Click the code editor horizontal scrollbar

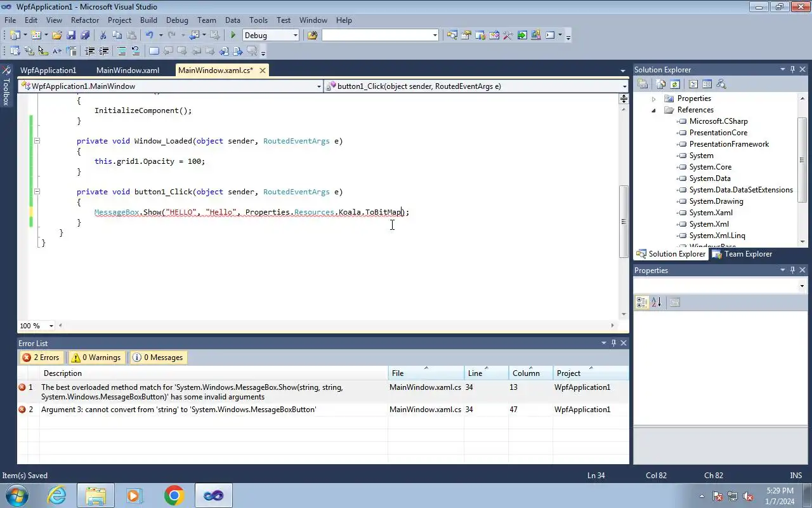(336, 326)
